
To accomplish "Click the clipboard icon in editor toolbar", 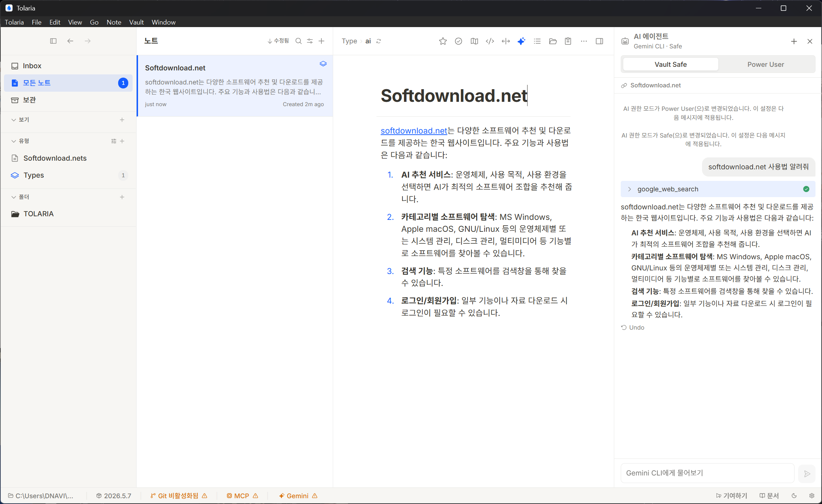I will (568, 41).
